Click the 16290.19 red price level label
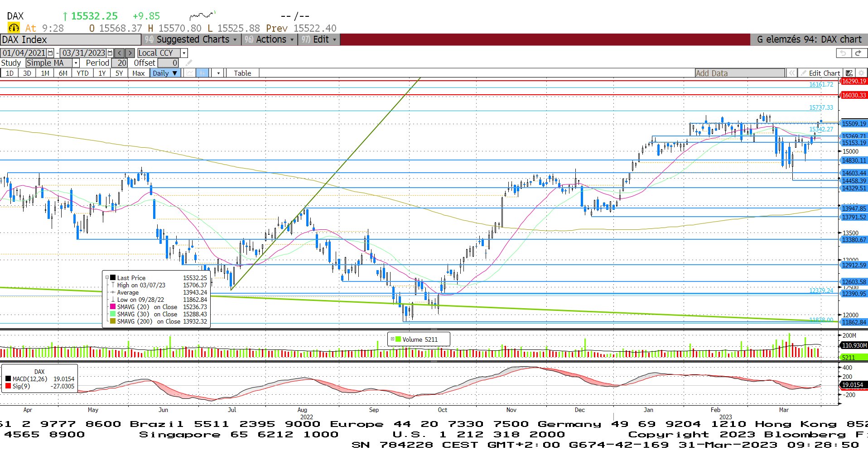This screenshot has height=470, width=868. tap(854, 81)
